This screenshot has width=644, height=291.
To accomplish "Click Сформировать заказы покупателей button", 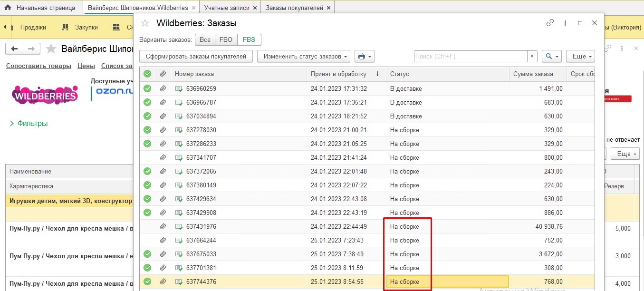I will (x=196, y=56).
